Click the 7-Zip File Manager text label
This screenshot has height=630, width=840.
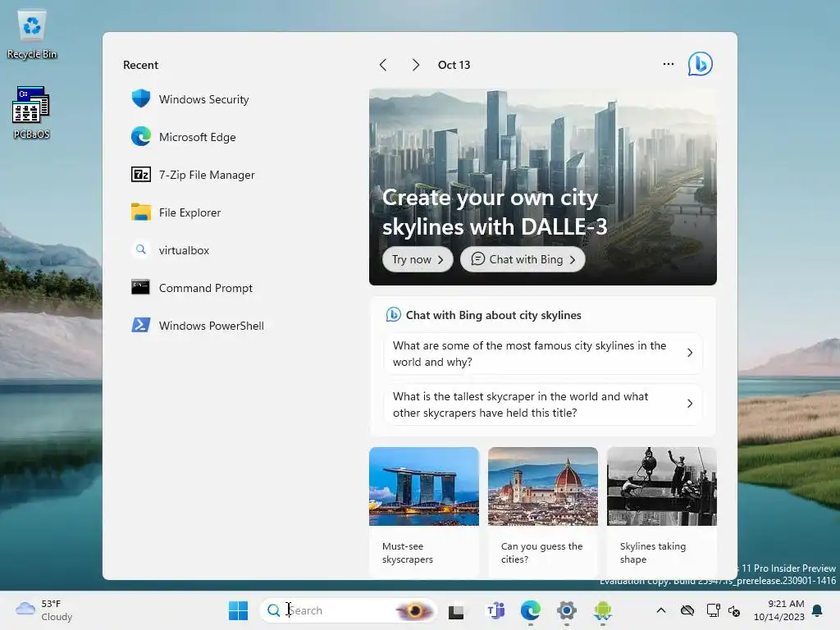(207, 176)
